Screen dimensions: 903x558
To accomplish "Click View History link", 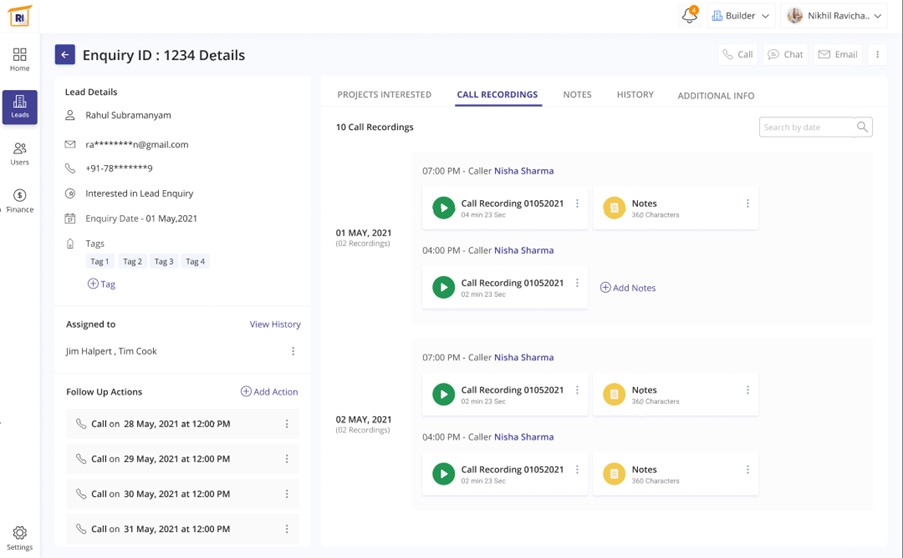I will click(x=275, y=324).
